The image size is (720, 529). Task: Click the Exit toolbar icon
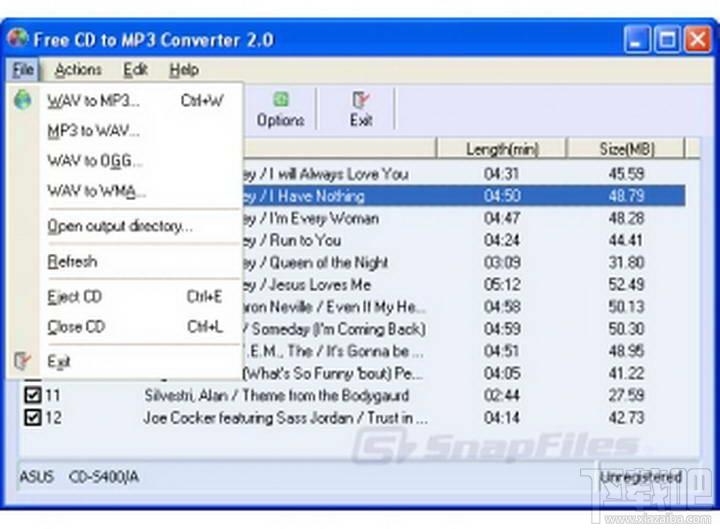[360, 100]
